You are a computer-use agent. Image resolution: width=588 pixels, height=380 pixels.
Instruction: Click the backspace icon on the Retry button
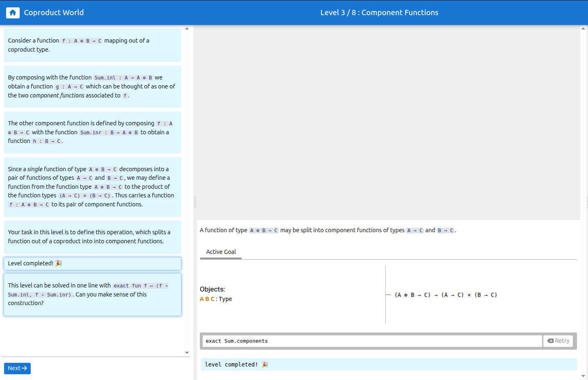550,341
